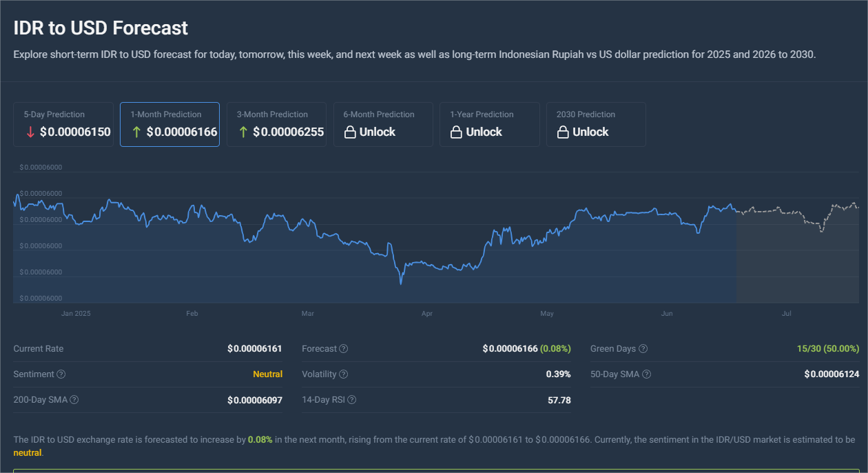Image resolution: width=868 pixels, height=473 pixels.
Task: Click the 14-Day RSI info icon
Action: (x=352, y=400)
